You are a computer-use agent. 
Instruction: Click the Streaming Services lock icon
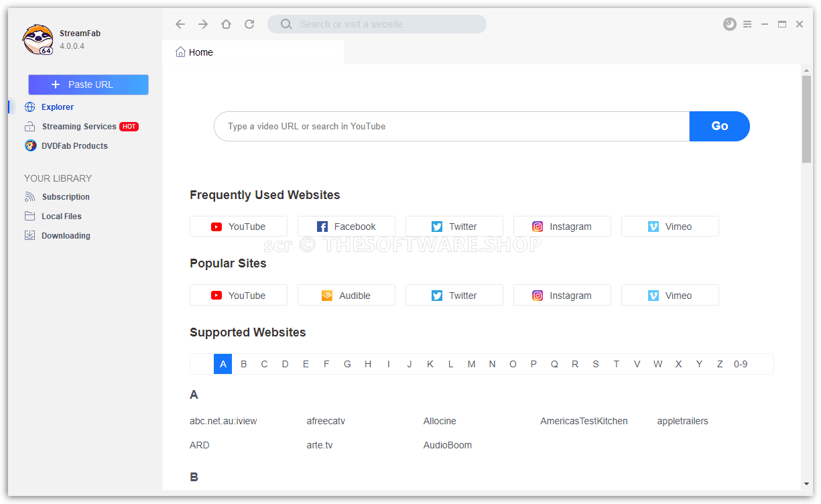pyautogui.click(x=29, y=127)
